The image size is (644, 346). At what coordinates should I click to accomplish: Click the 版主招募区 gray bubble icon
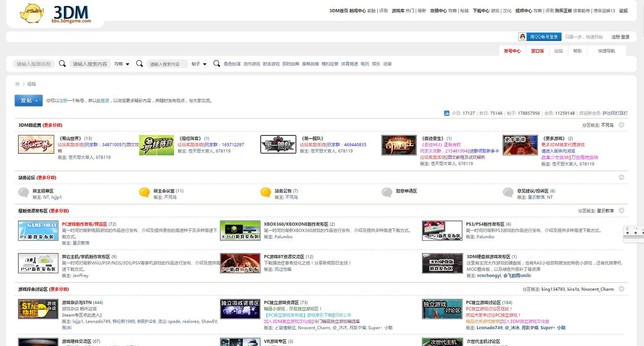[24, 193]
